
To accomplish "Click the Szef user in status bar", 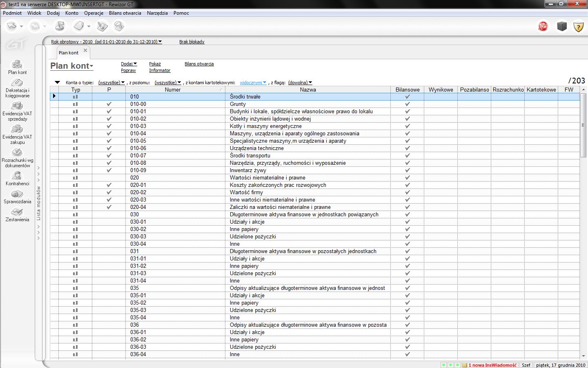I will (526, 365).
